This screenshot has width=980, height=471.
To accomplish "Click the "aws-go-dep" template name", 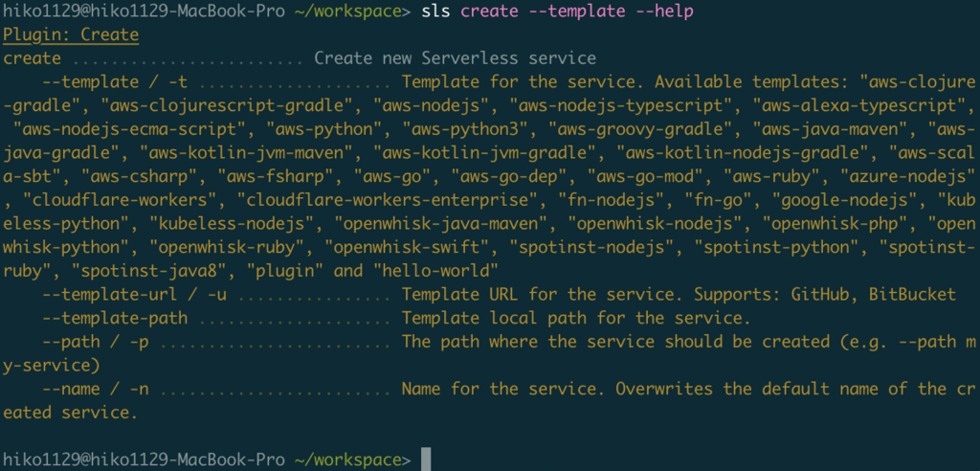I will (509, 177).
